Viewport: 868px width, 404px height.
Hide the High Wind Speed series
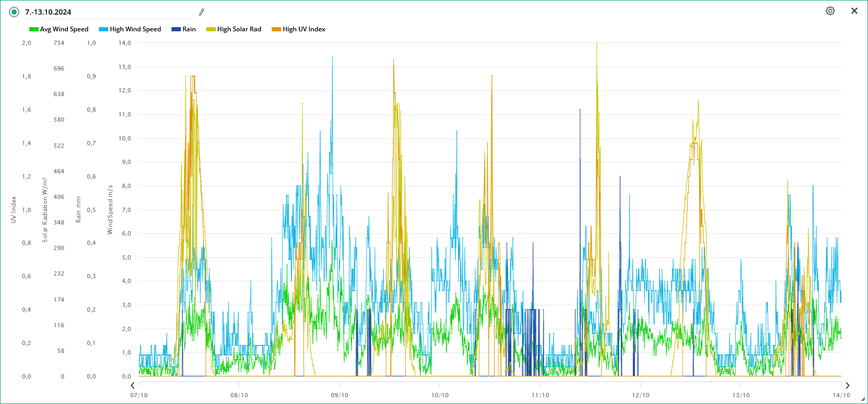(x=135, y=29)
